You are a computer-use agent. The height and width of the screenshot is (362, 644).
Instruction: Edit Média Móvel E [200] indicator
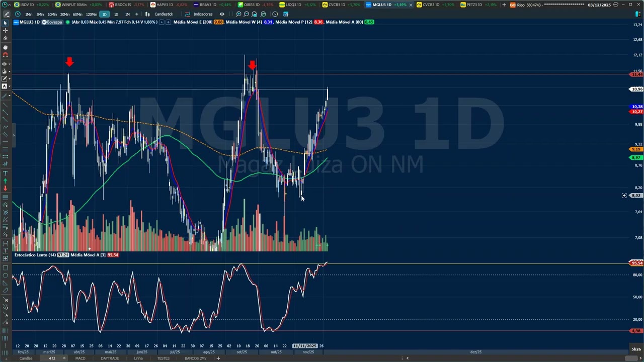(x=193, y=22)
